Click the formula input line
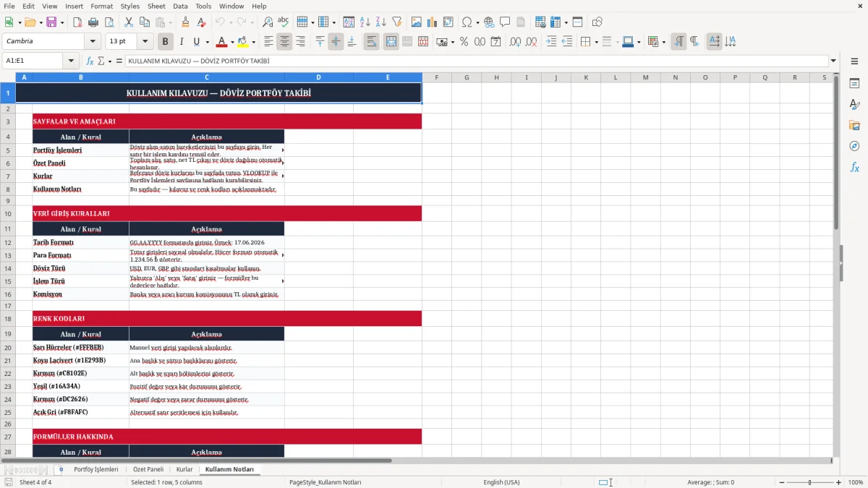The height and width of the screenshot is (488, 868). [x=477, y=61]
